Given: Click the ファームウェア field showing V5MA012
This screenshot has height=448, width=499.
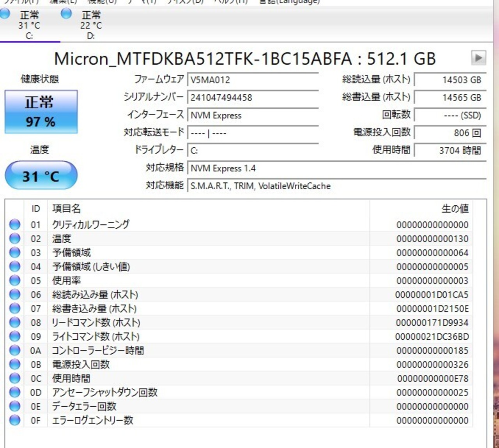Looking at the screenshot, I should [253, 80].
